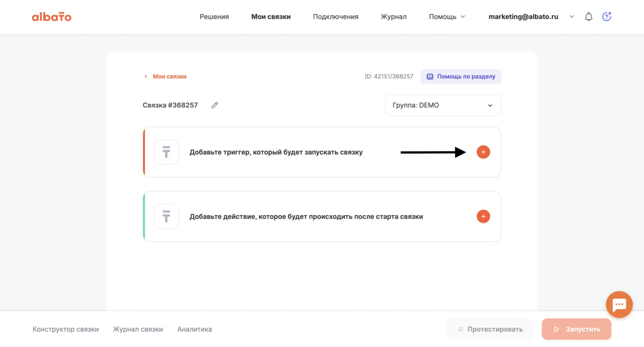Go to home via albato logo
The image size is (644, 347).
point(52,17)
